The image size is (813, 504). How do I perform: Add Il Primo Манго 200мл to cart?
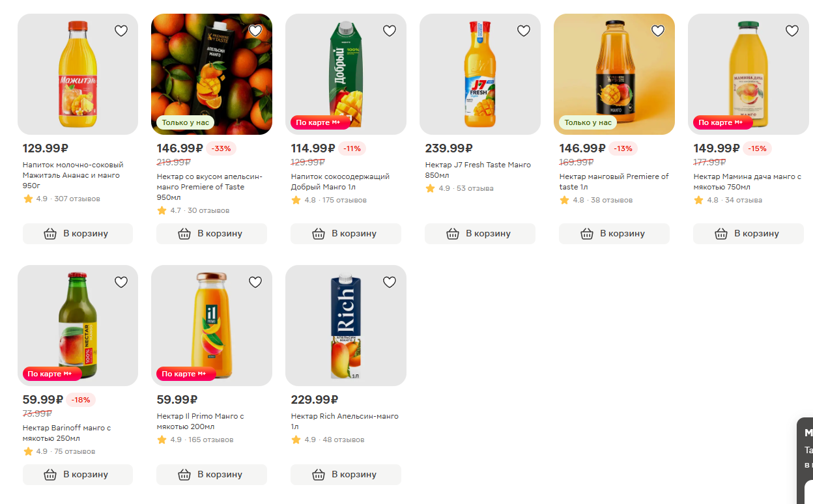212,475
